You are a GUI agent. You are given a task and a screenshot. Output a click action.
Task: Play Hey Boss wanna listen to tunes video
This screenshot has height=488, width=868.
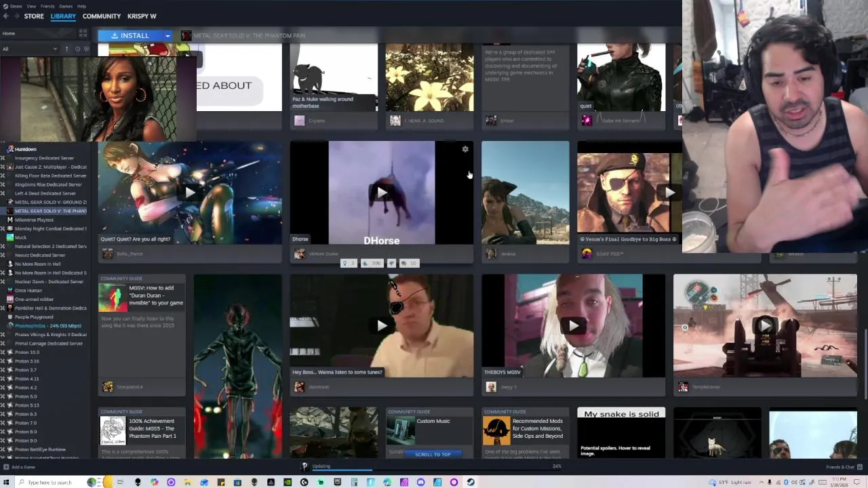coord(382,325)
